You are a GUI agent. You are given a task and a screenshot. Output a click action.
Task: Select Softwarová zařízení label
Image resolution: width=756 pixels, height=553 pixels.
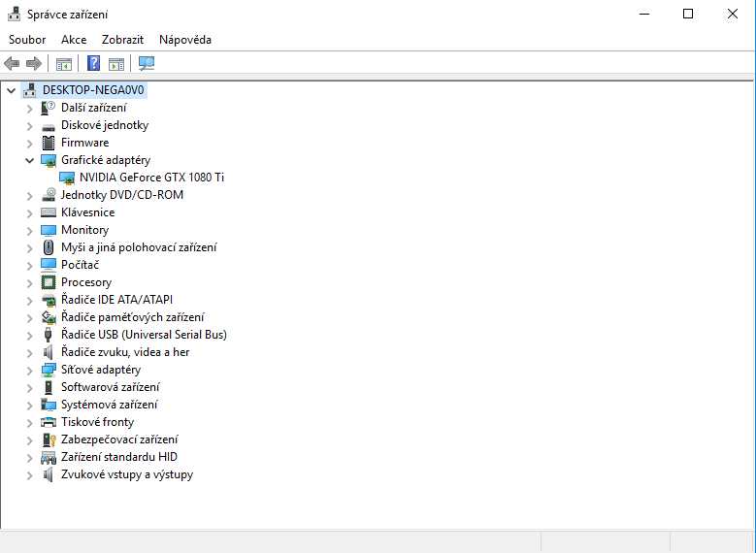pos(111,387)
